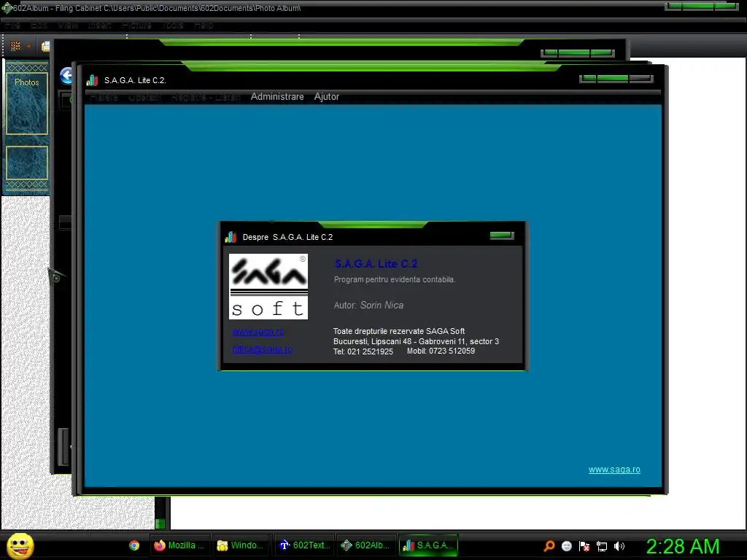Open the Help menu in 602Album
The height and width of the screenshot is (560, 747).
[204, 26]
